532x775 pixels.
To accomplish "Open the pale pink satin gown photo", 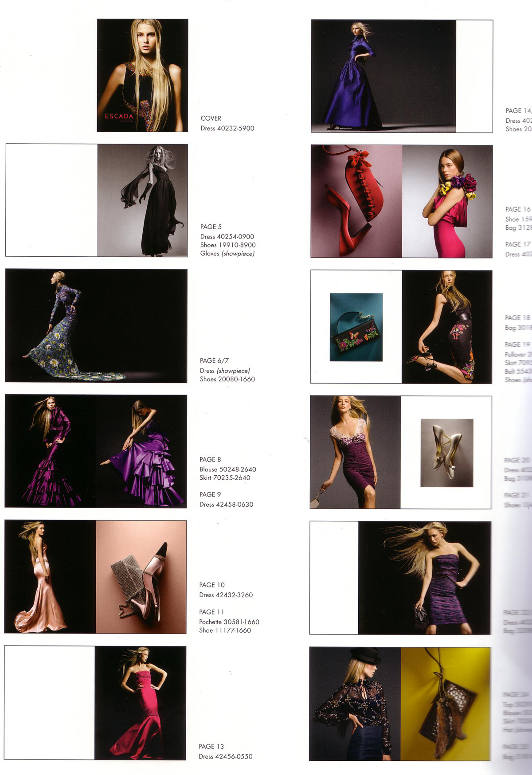I will pyautogui.click(x=50, y=576).
